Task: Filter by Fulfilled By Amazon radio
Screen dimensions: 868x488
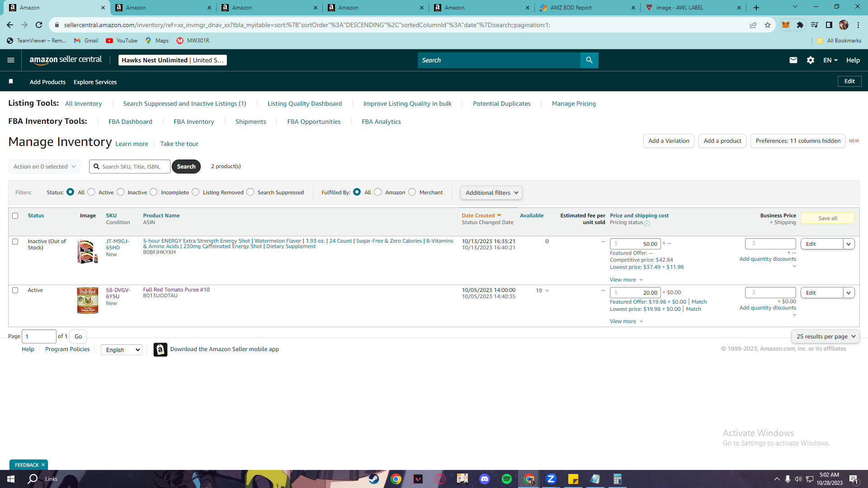Action: tap(378, 192)
